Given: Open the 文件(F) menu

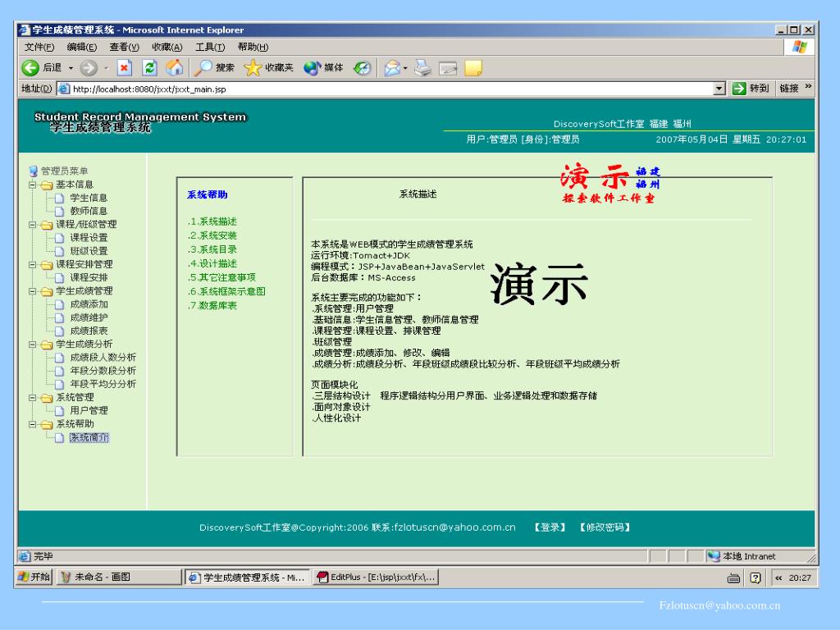Looking at the screenshot, I should (39, 47).
